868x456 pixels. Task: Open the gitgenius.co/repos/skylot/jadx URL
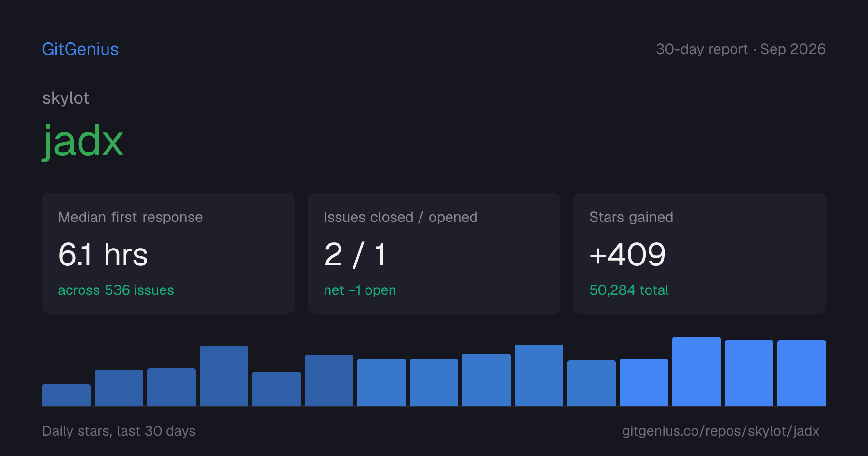(720, 431)
